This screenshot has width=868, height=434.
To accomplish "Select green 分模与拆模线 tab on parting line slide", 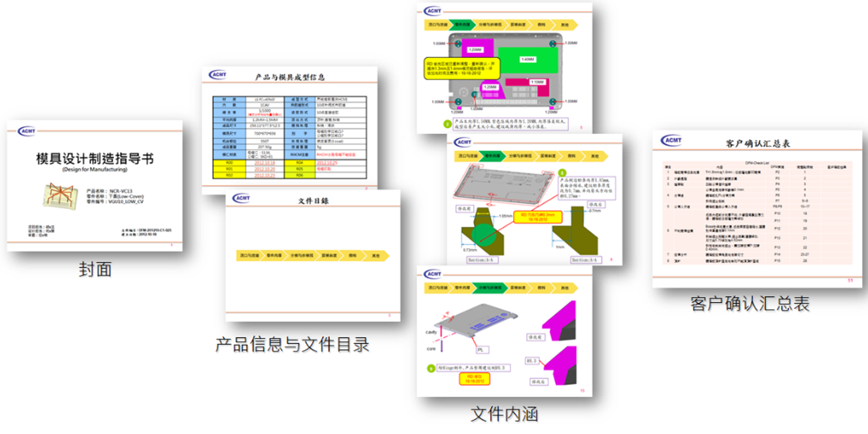I will pyautogui.click(x=490, y=288).
